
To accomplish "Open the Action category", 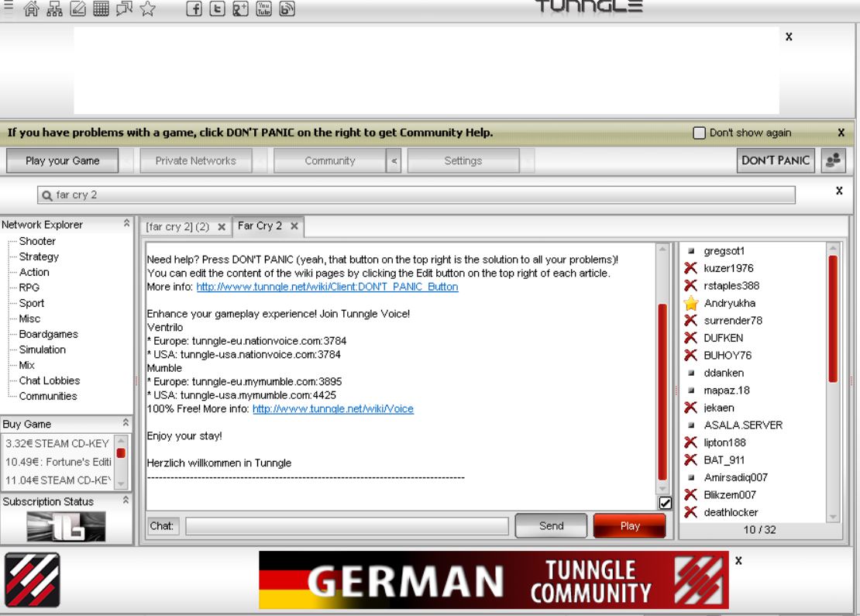I will (34, 272).
